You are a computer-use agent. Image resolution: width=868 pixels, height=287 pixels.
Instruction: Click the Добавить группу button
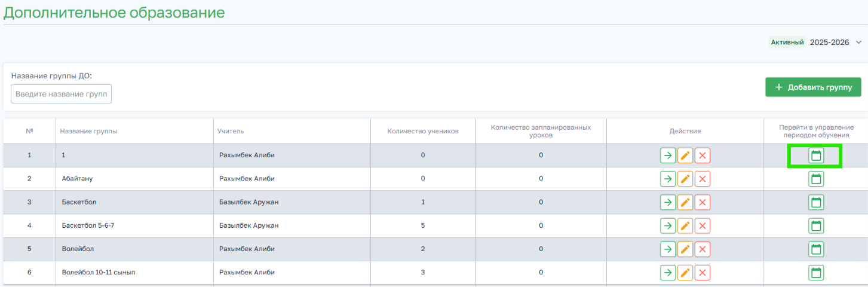(813, 87)
